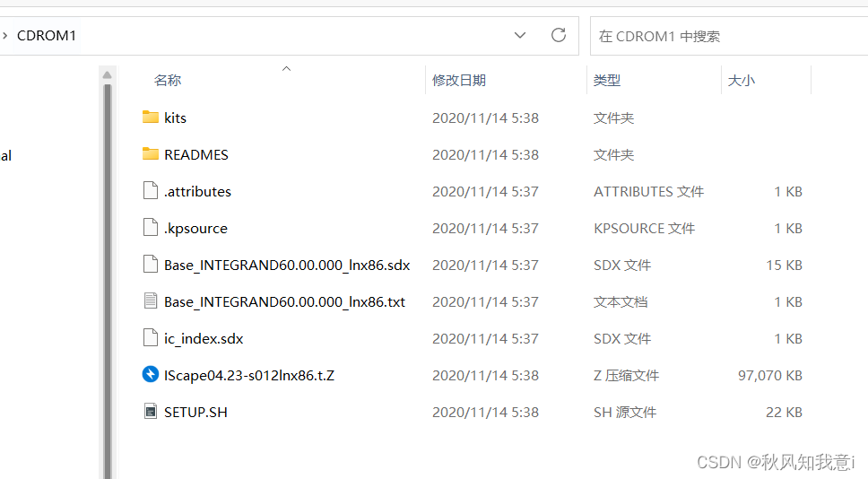
Task: Click the Z 压缩文件 type cell
Action: (626, 376)
